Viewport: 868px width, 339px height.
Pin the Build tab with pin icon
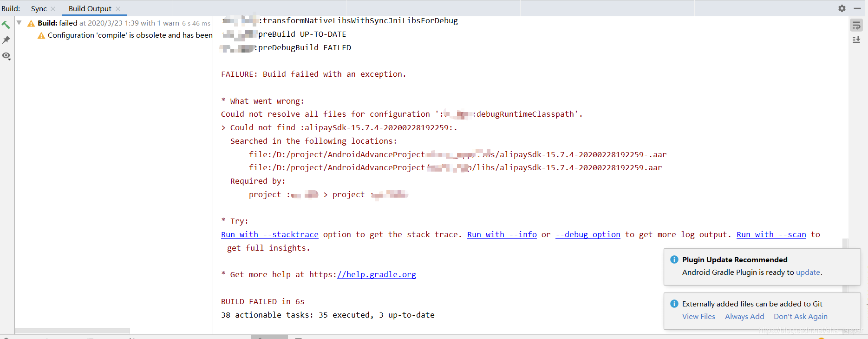click(6, 40)
